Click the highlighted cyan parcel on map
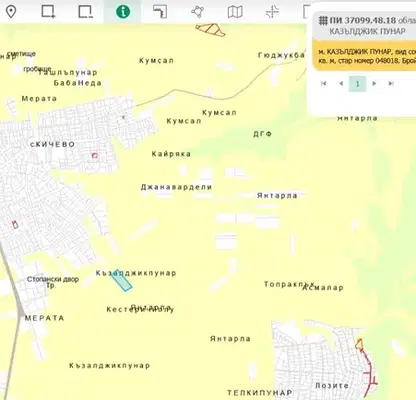 pyautogui.click(x=121, y=281)
